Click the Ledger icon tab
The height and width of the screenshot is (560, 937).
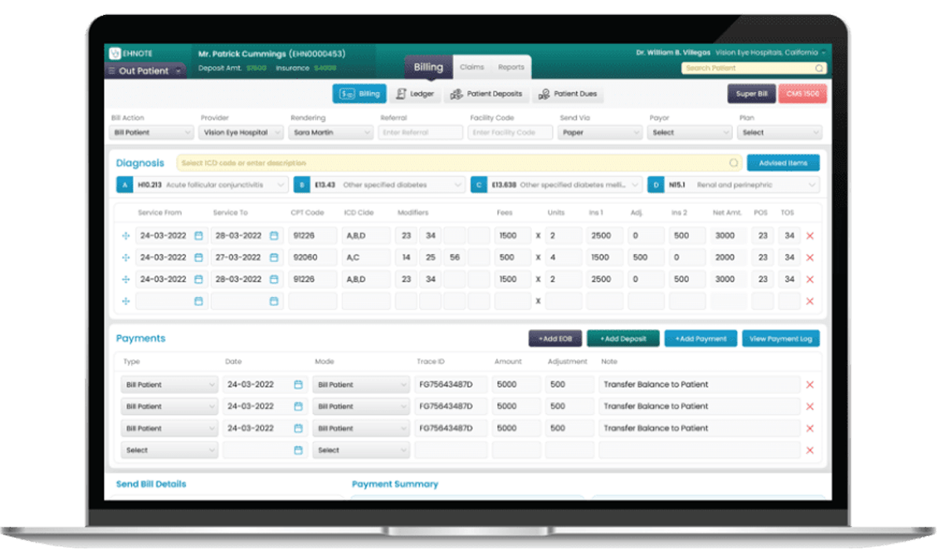pos(415,94)
